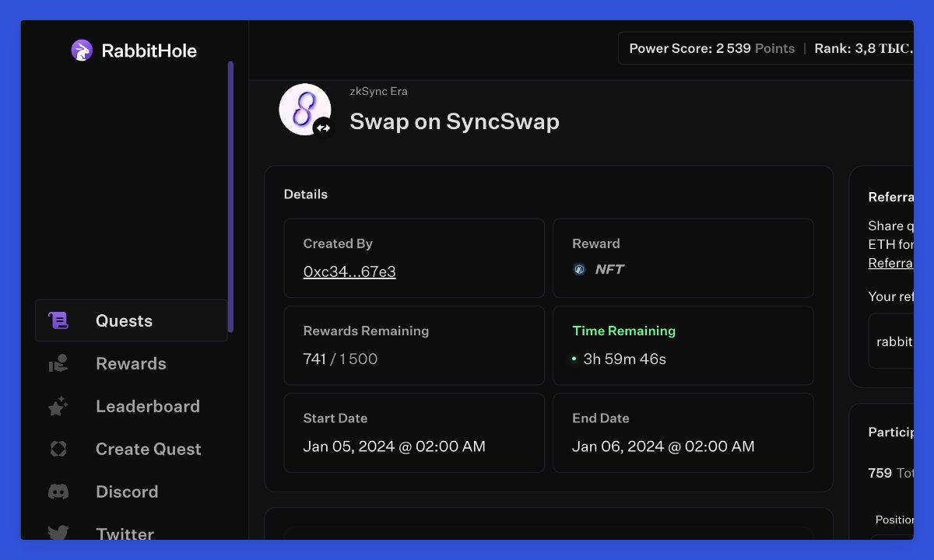
Task: Click the Swap on SyncSwap title
Action: tap(455, 121)
